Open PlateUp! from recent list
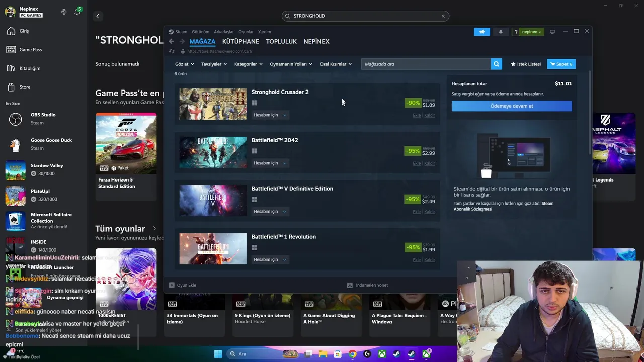 43,195
